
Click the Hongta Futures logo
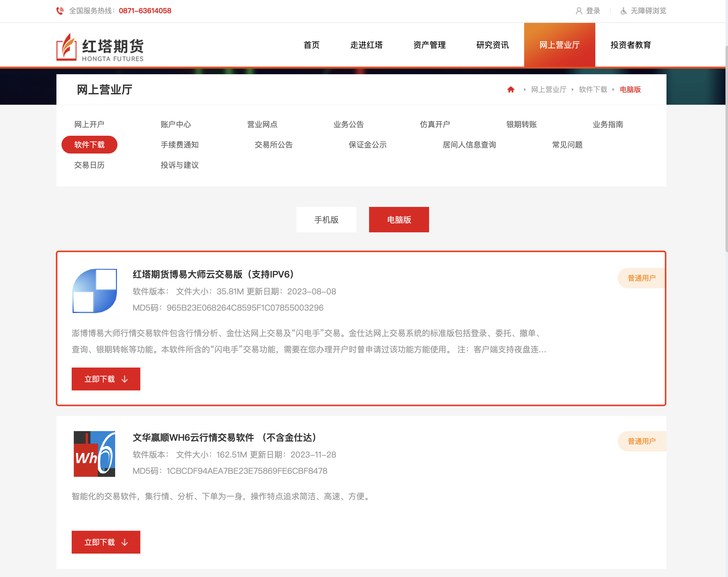(100, 47)
